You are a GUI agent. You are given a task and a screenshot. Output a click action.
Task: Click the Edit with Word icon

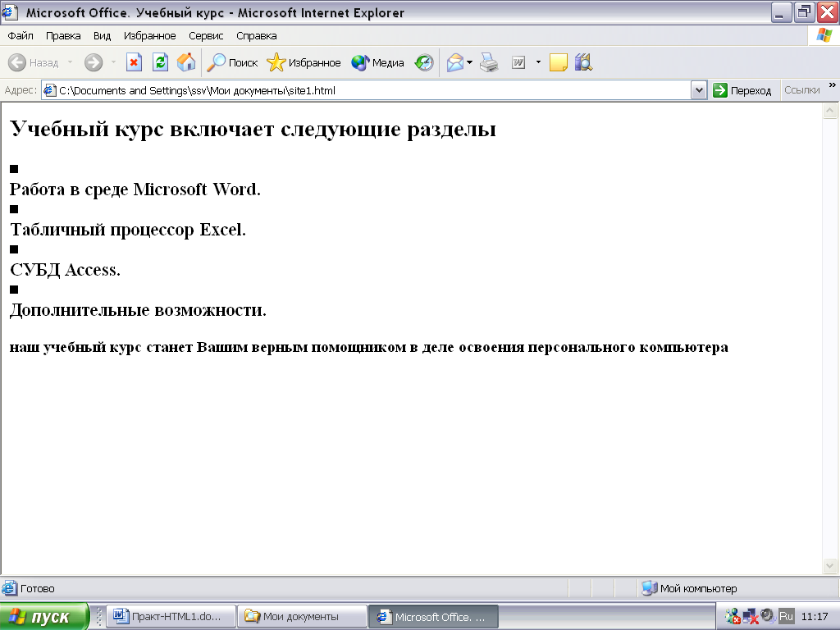518,62
